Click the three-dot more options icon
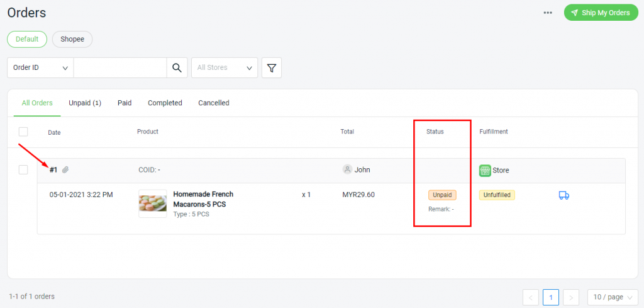The image size is (644, 308). point(548,13)
